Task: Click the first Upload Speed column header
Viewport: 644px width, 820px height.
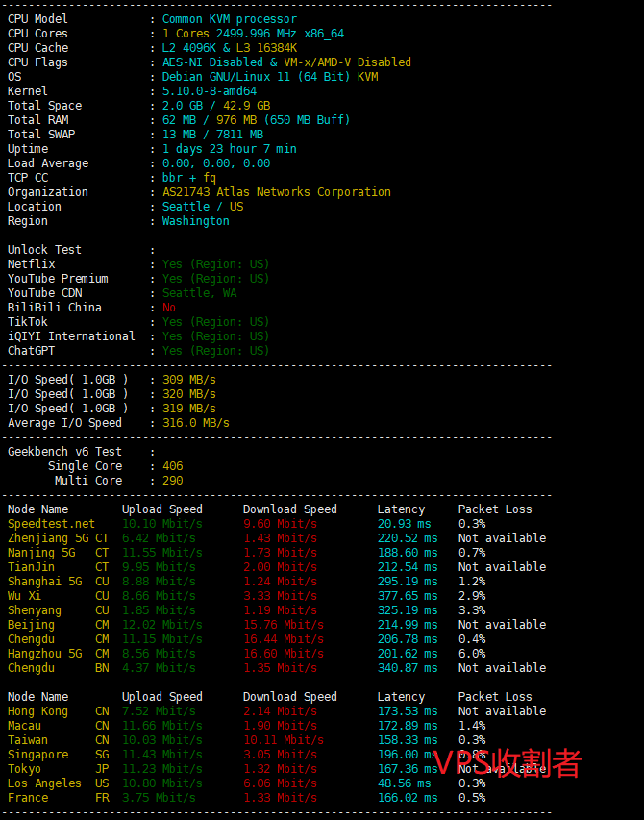Action: tap(161, 509)
